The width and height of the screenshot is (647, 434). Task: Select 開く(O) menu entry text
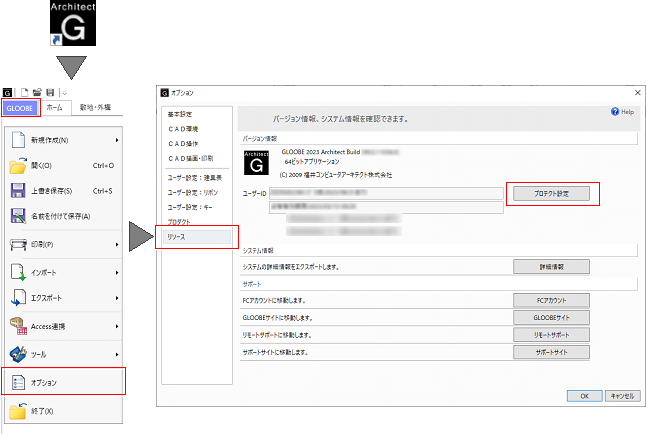[41, 165]
